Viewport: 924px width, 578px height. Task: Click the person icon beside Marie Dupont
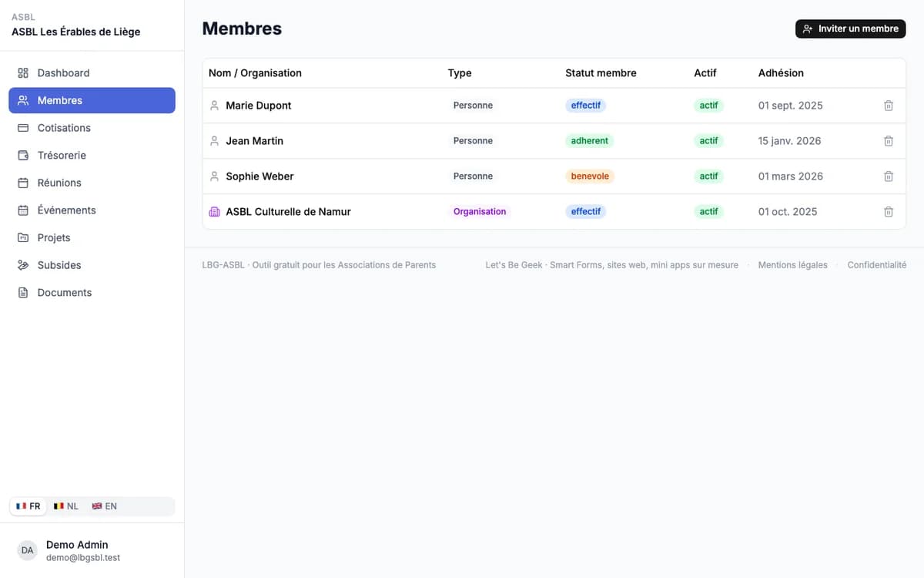pos(215,106)
